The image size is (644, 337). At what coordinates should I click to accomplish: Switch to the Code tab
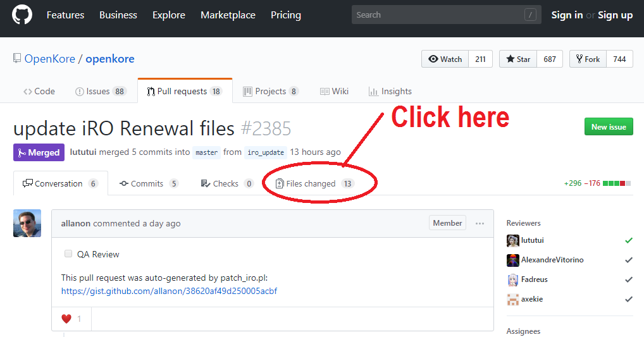point(39,91)
